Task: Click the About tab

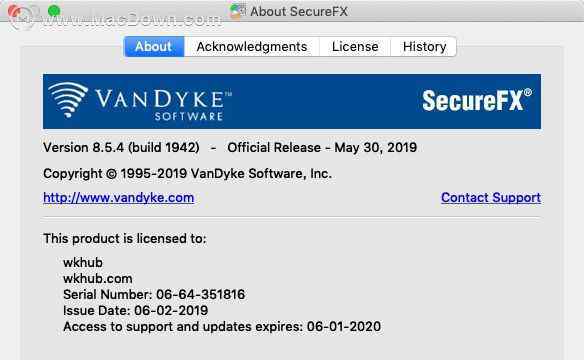Action: tap(154, 47)
